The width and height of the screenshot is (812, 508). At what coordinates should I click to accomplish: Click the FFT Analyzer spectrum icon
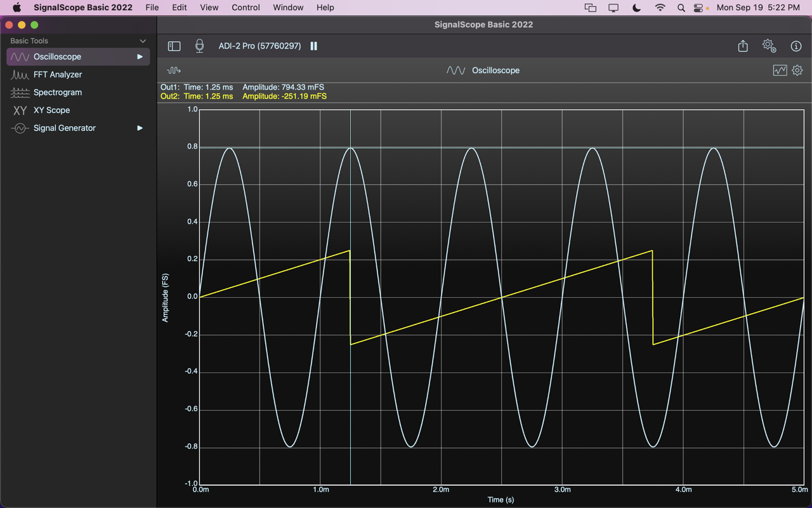[20, 74]
